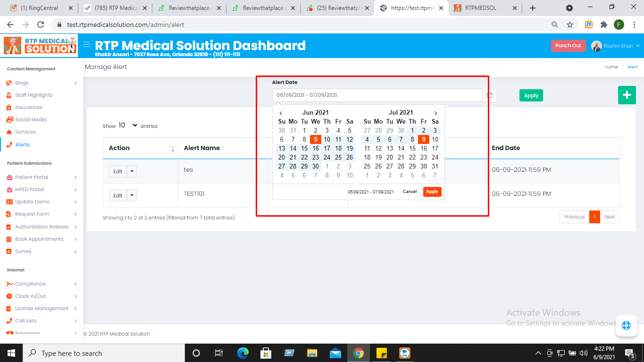Screen dimensions: 644x362
Task: Open dropdown arrow beside tes Edit
Action: coord(132,171)
